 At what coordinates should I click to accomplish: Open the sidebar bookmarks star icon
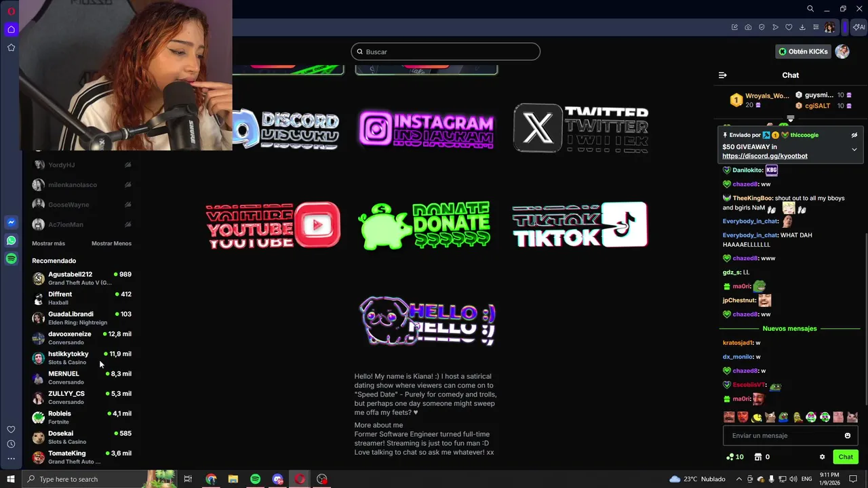[x=11, y=47]
